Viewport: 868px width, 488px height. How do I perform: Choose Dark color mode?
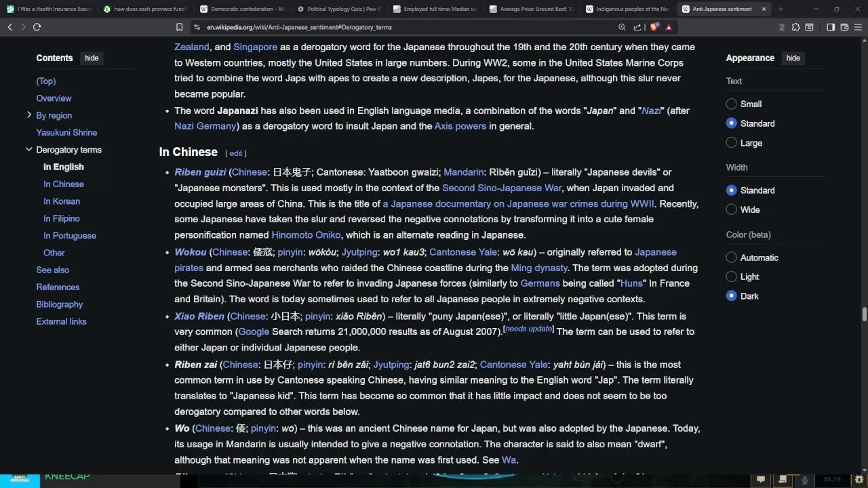click(x=731, y=296)
